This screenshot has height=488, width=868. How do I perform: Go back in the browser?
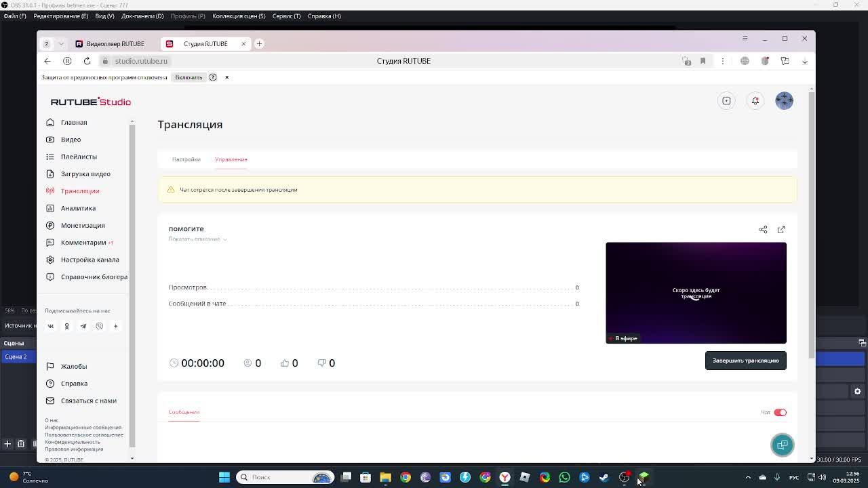47,61
